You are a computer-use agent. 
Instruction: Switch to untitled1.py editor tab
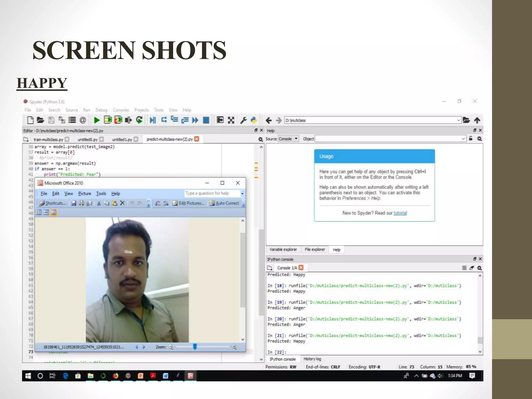pos(122,139)
